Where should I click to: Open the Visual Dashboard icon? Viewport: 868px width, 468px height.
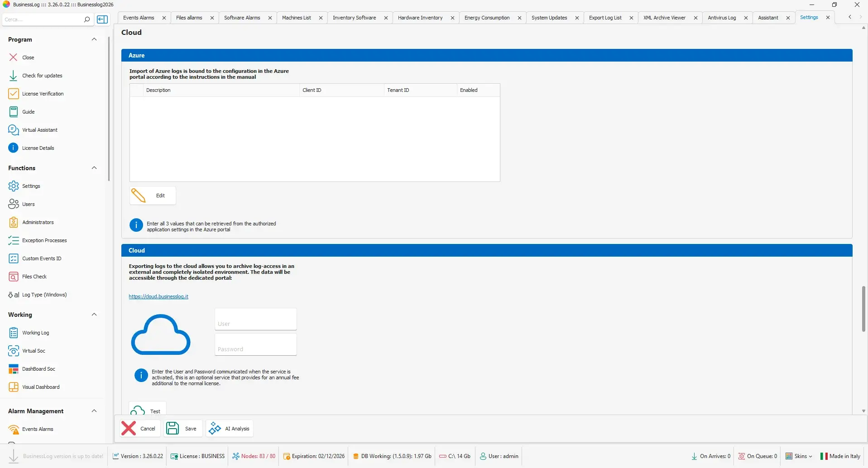pos(14,387)
